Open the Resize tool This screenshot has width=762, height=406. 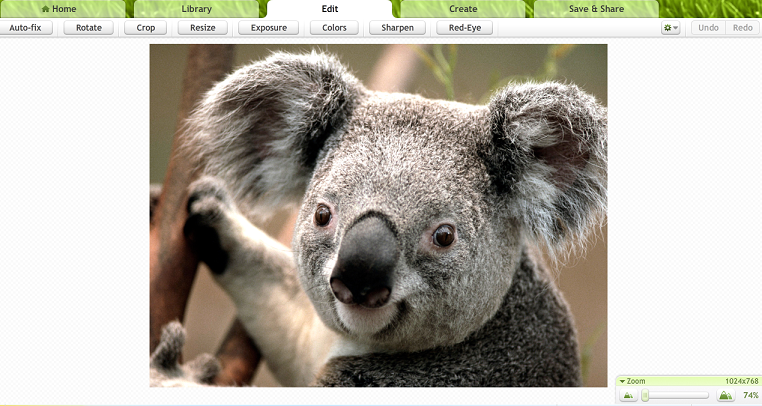203,28
